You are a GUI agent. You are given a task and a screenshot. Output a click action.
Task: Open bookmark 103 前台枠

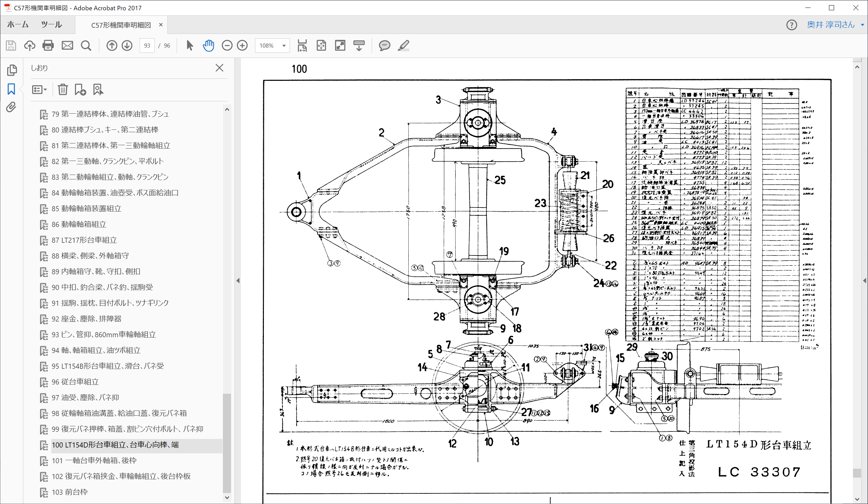tap(69, 492)
